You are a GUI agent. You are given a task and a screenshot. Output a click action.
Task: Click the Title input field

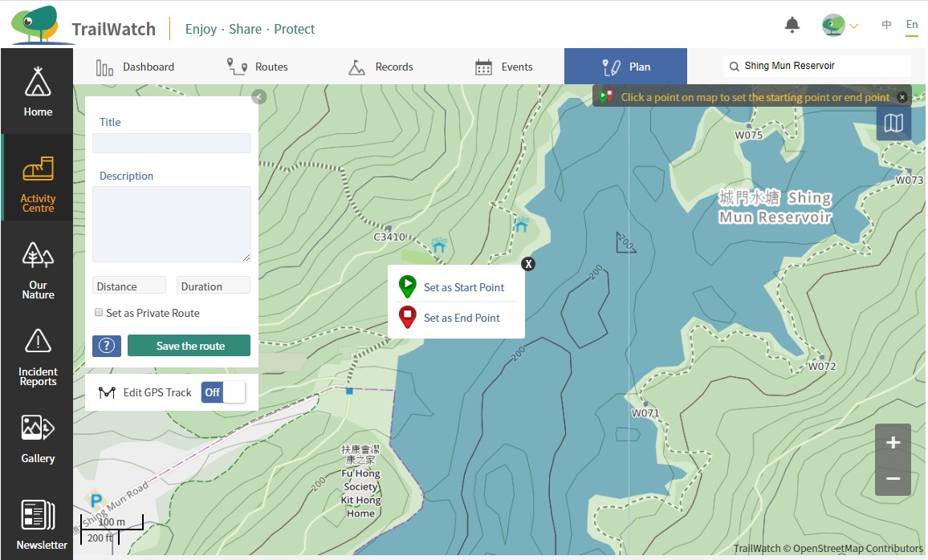[x=172, y=144]
